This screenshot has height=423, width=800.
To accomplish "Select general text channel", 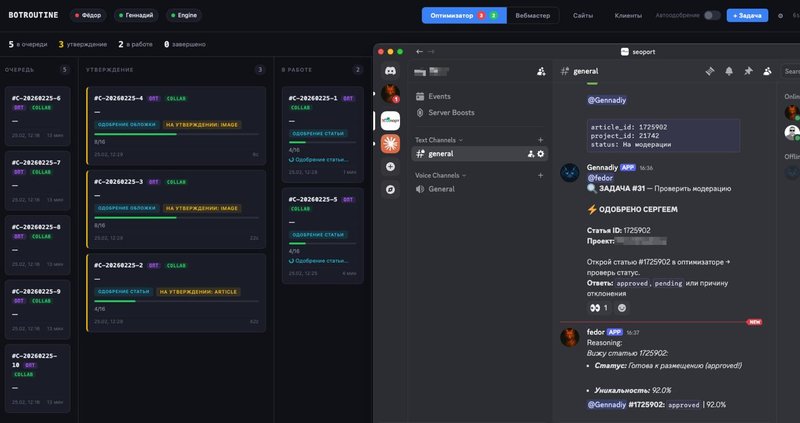I will pos(480,154).
